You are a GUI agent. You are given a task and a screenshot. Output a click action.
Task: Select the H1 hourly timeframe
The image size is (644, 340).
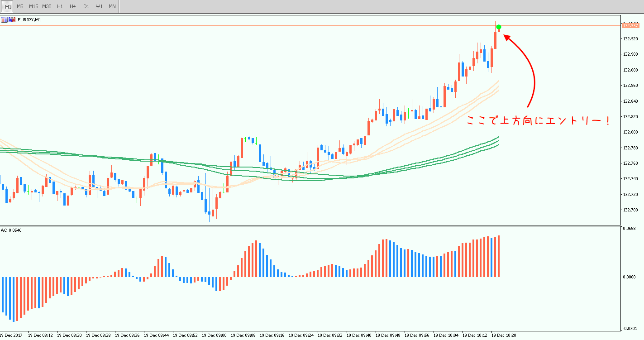[60, 6]
